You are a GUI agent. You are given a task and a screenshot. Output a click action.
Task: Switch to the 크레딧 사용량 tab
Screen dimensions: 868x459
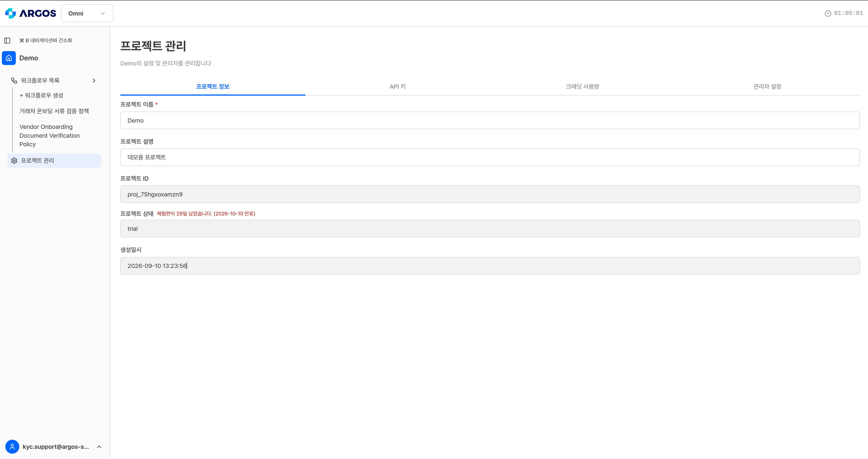582,87
